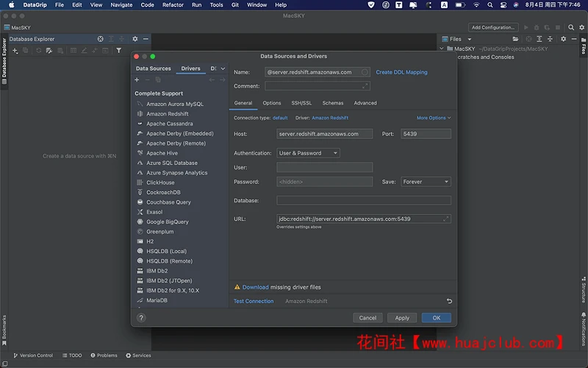Click the Download missing driver files link
Image resolution: width=588 pixels, height=368 pixels.
255,287
